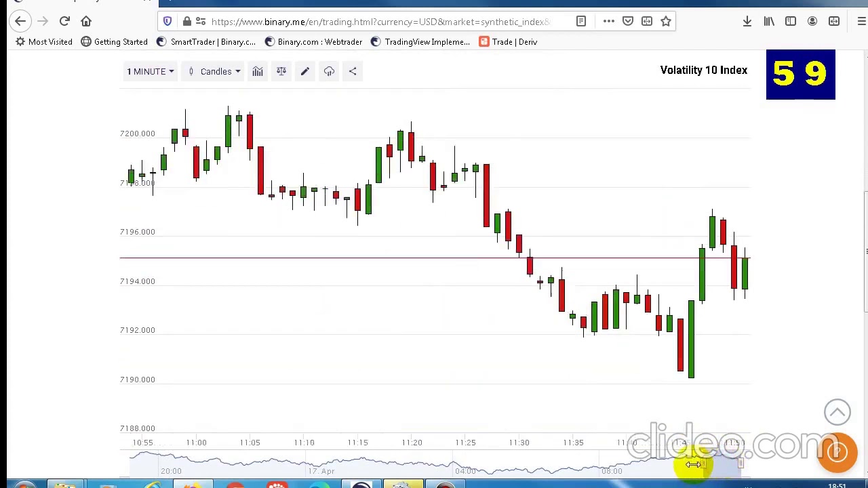Click the 7190.000 price axis label
Image resolution: width=868 pixels, height=488 pixels.
coord(137,380)
